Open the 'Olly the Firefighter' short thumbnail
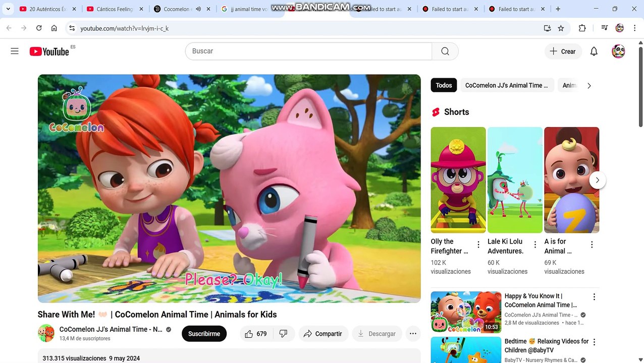Screen dimensions: 644x363 (x=458, y=180)
